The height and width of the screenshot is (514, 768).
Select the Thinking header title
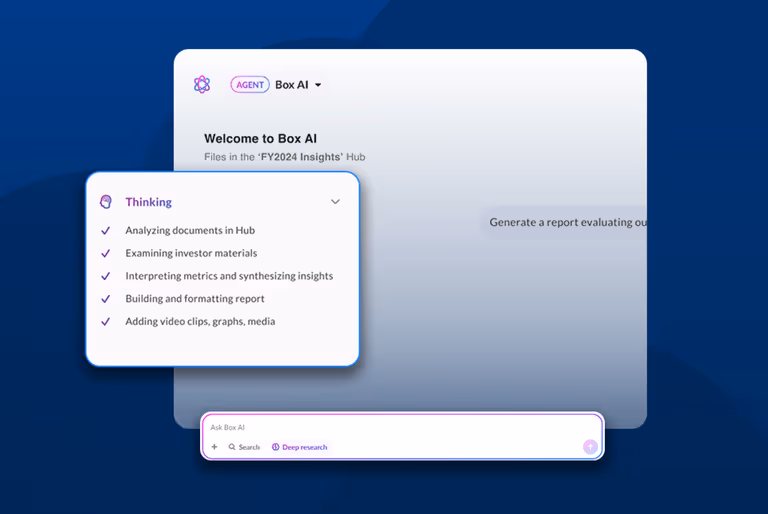pos(148,202)
